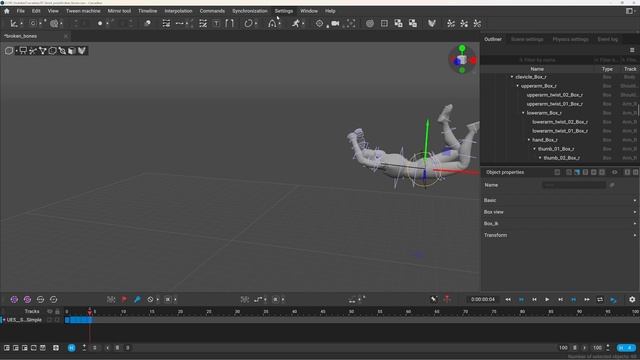
Task: Toggle the Tracks header lock icon
Action: (x=57, y=311)
